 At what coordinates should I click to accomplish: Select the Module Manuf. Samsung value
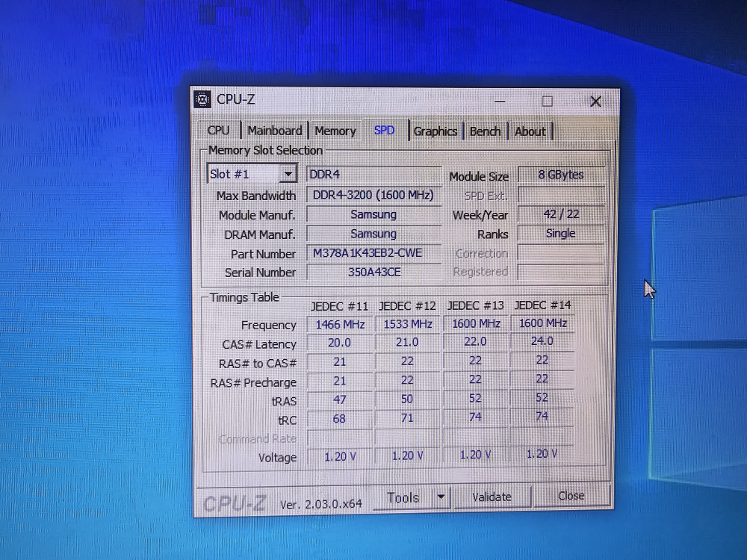[373, 214]
